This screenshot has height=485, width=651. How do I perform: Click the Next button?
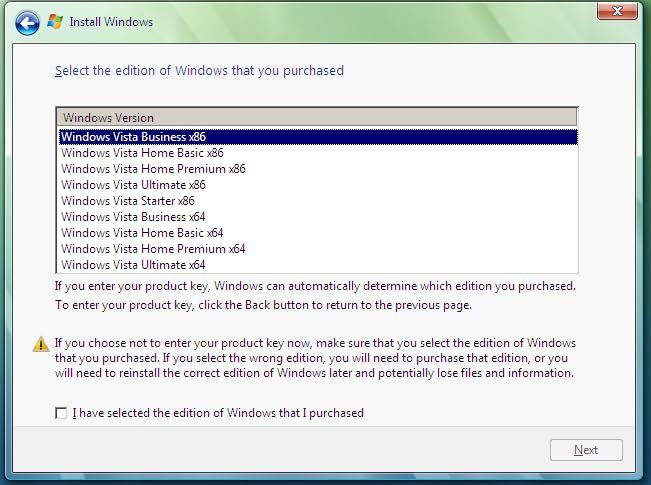(x=586, y=450)
